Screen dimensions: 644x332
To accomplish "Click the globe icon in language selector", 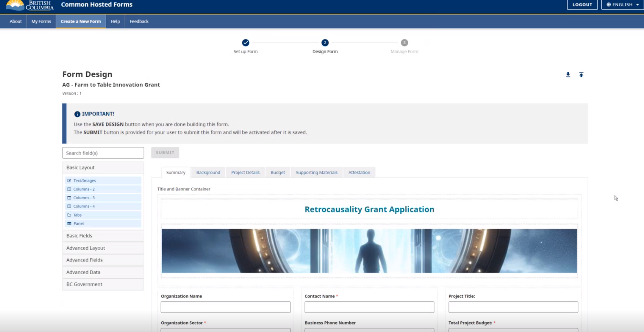I will tap(609, 4).
